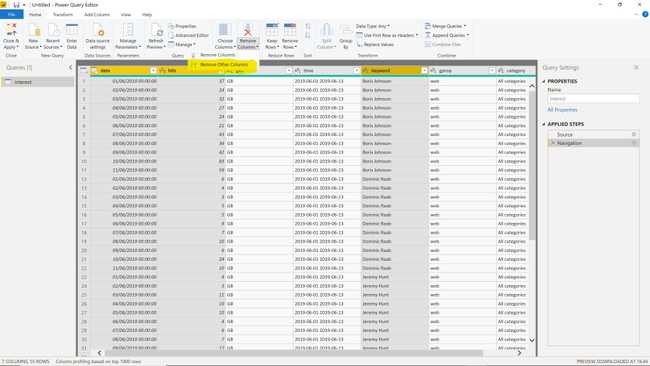Viewport: 650px width, 366px height.
Task: Click the Recent Sources icon
Action: (x=53, y=30)
